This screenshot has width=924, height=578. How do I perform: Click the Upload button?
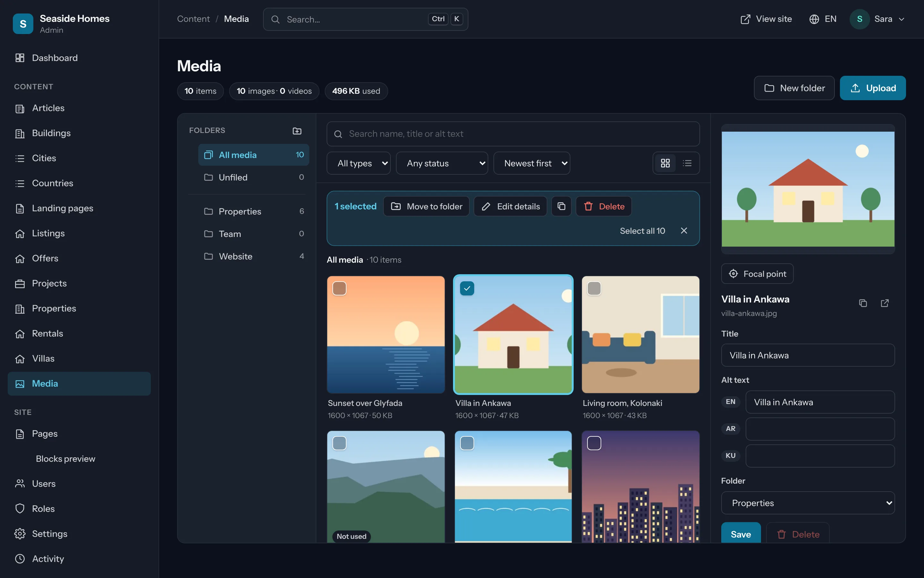click(872, 88)
